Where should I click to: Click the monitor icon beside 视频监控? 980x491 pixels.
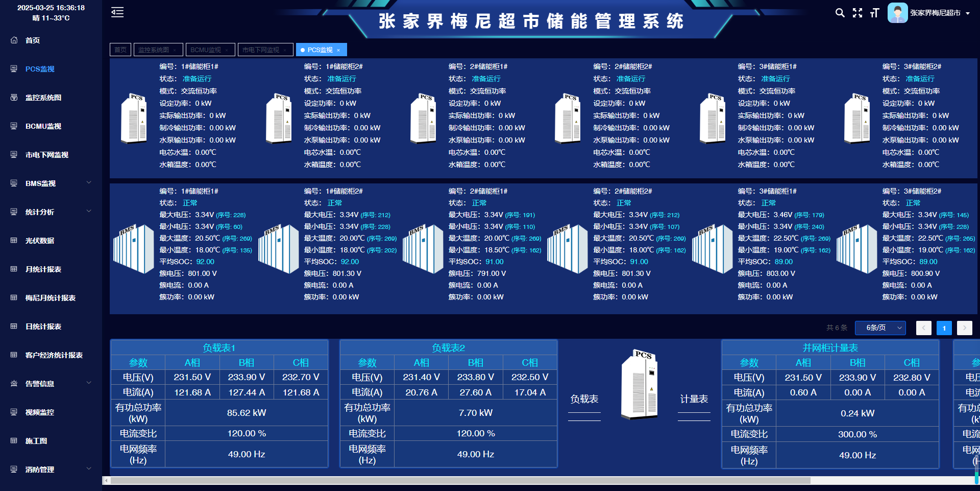(x=14, y=412)
